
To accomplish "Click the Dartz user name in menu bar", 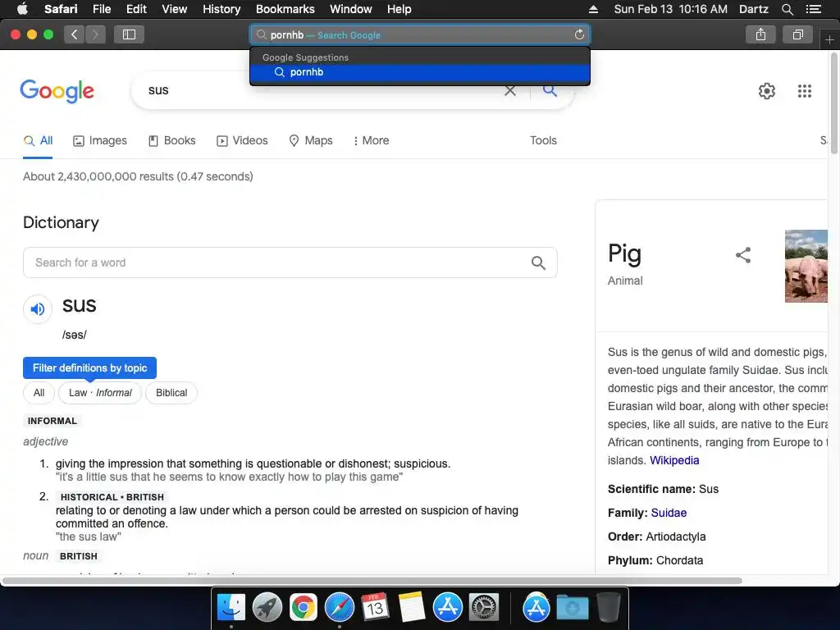I will coord(753,9).
